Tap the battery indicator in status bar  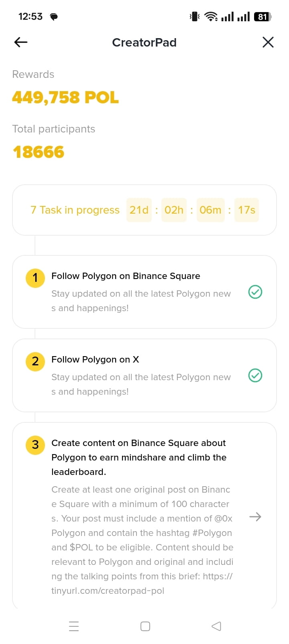click(263, 16)
